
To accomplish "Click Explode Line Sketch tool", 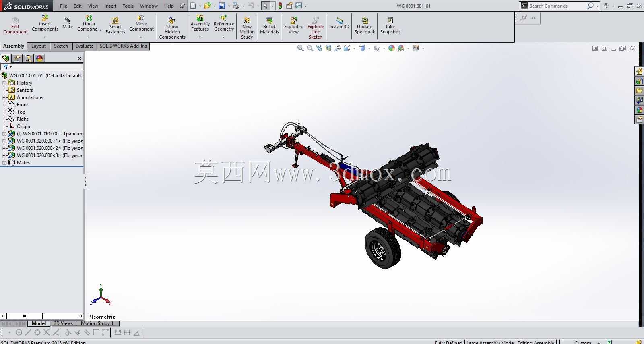I will pyautogui.click(x=316, y=28).
